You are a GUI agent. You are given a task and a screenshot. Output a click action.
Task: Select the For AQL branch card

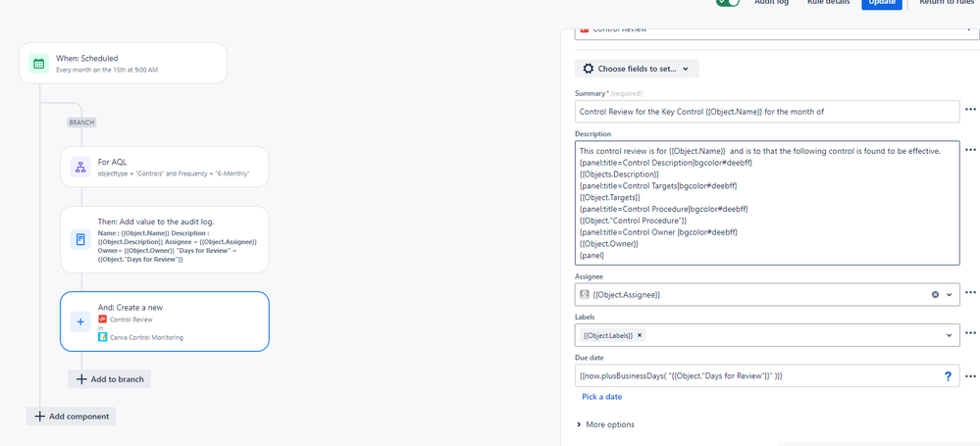tap(165, 167)
